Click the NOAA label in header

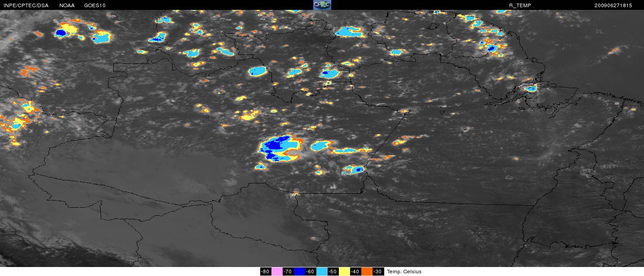point(67,5)
